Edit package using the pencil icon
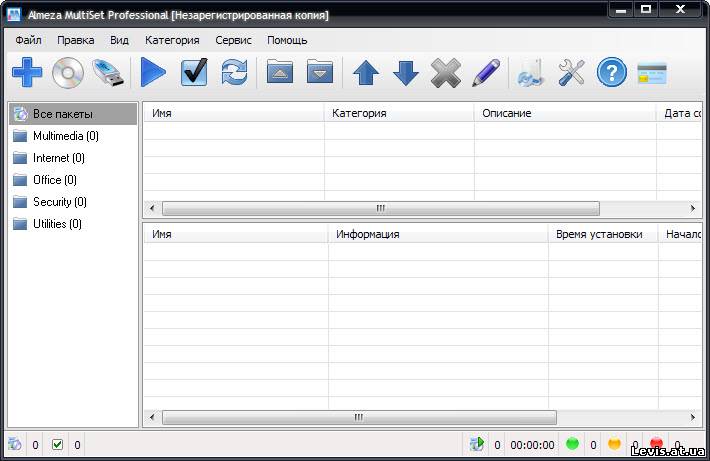This screenshot has height=461, width=710. pyautogui.click(x=486, y=72)
